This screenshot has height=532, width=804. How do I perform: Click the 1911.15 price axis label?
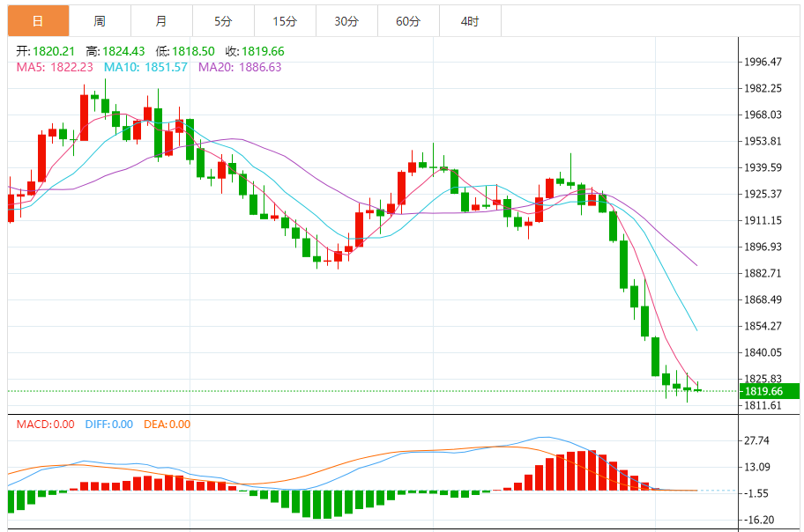point(763,220)
